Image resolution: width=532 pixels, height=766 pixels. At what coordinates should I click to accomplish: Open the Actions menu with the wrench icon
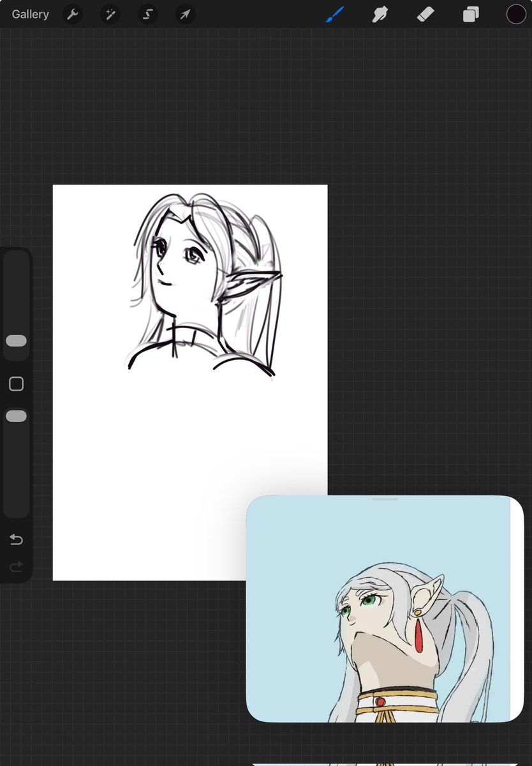72,13
